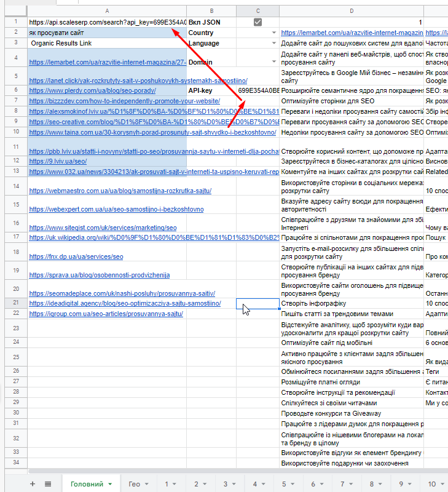Screen dimensions: 448x492
Task: Add a new sheet with the plus icon
Action: [33, 484]
